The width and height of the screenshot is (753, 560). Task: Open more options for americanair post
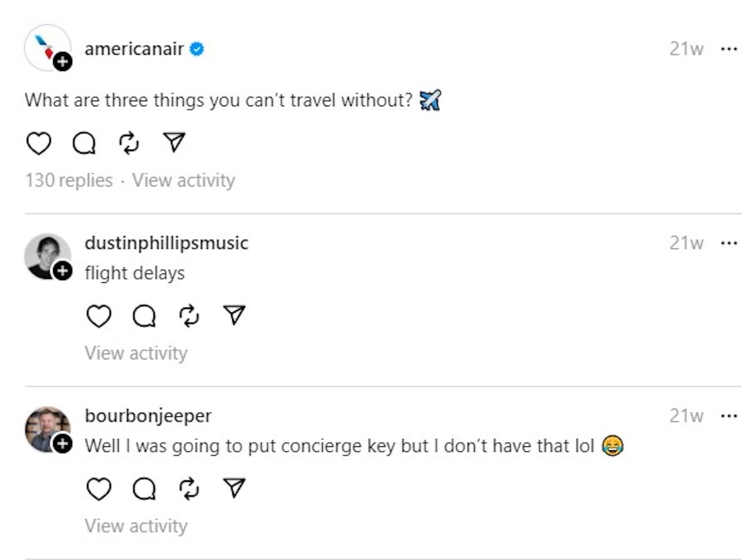point(729,49)
